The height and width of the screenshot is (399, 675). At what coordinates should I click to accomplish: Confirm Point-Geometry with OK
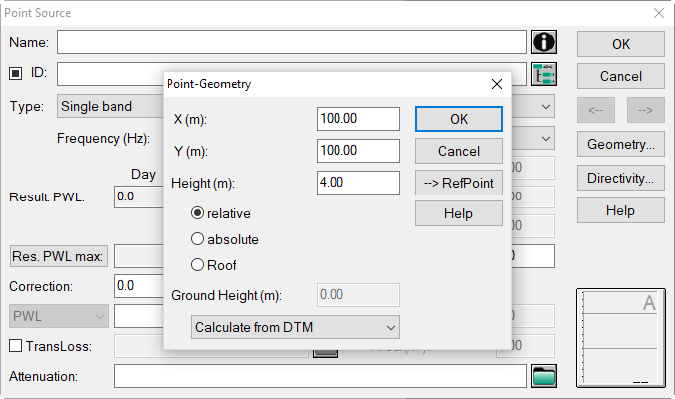(x=459, y=119)
